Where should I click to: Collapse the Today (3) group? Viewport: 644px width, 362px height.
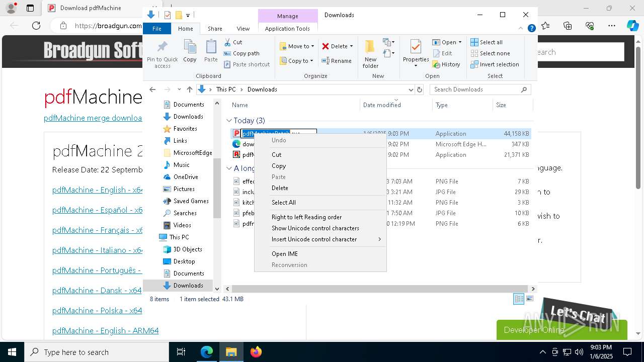point(229,121)
